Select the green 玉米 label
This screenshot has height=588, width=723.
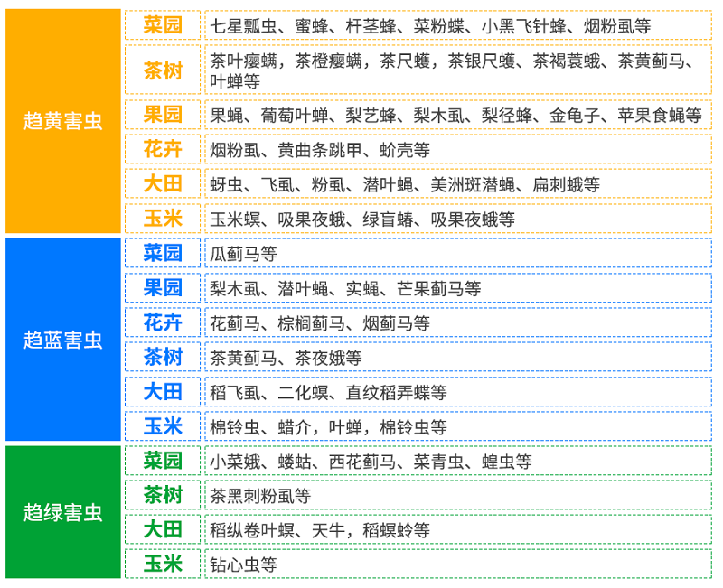coord(163,565)
